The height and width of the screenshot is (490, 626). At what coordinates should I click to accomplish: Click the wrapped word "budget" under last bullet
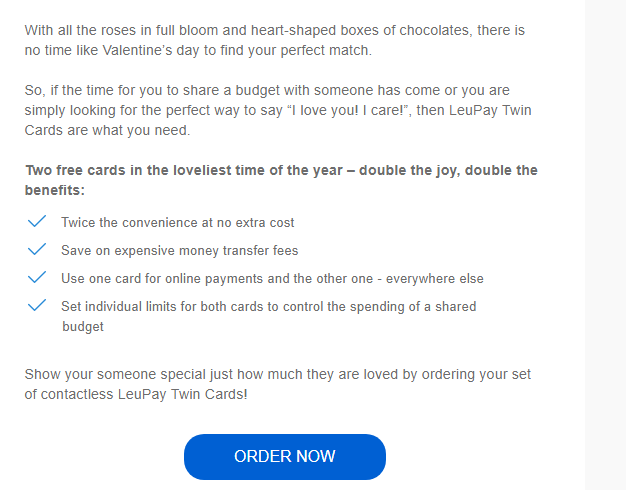83,327
